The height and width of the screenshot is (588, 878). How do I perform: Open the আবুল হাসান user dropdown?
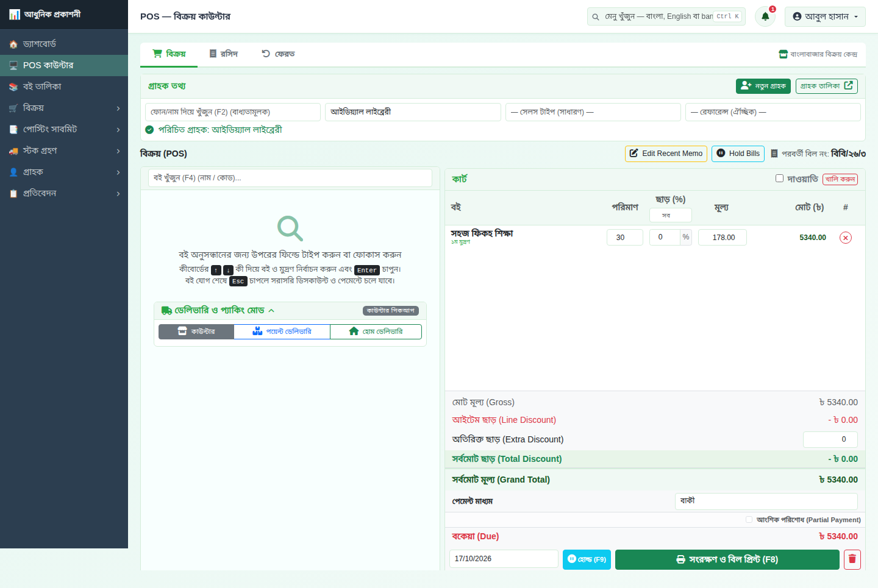825,16
